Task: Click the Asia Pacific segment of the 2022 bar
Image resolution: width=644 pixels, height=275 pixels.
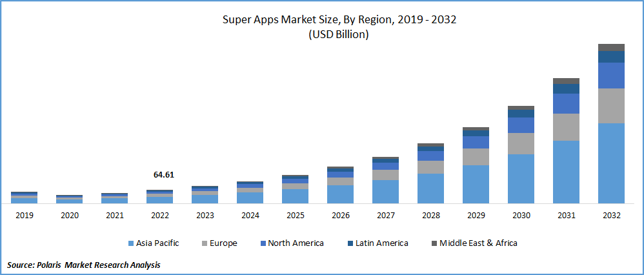Action: (160, 199)
